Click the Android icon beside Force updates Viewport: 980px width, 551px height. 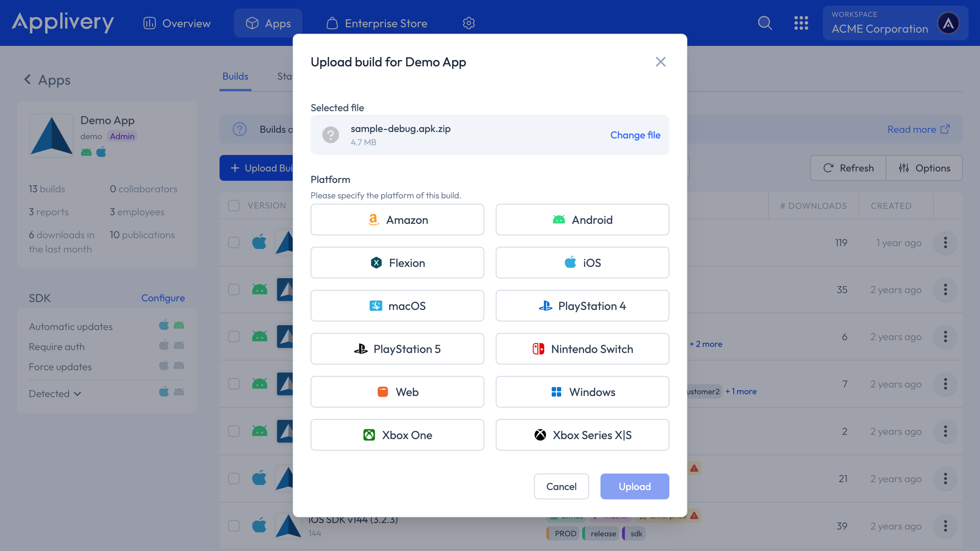(x=179, y=365)
